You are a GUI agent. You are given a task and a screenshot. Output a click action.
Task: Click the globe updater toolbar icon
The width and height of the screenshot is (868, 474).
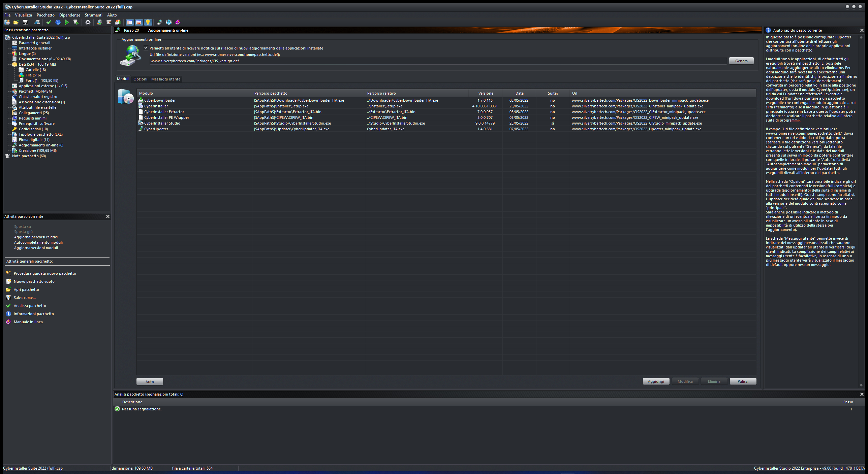159,22
